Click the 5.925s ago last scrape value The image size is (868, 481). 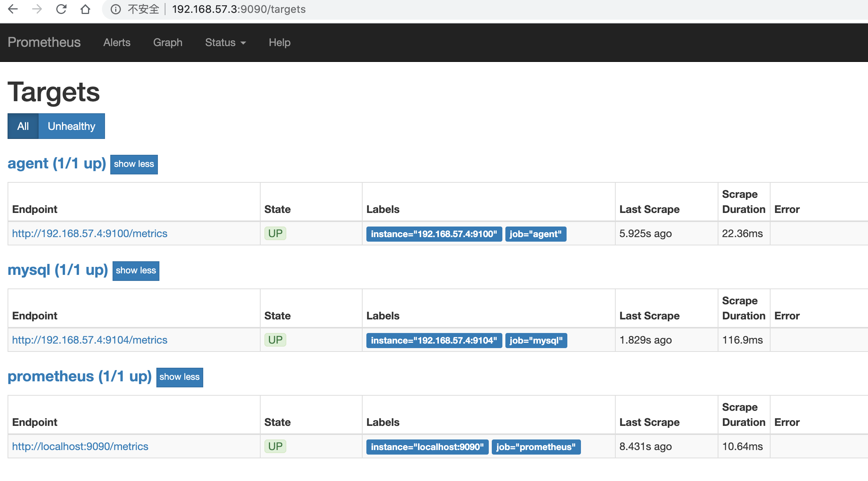coord(646,234)
